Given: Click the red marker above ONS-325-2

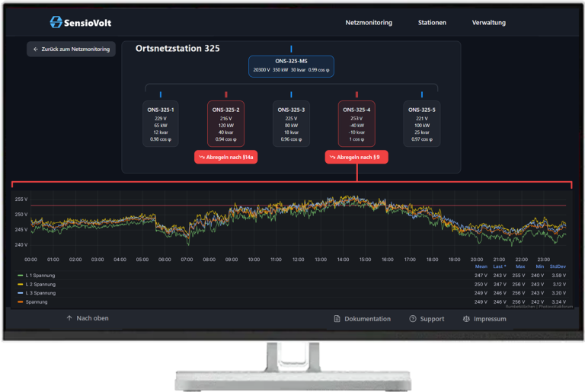Looking at the screenshot, I should pos(225,94).
